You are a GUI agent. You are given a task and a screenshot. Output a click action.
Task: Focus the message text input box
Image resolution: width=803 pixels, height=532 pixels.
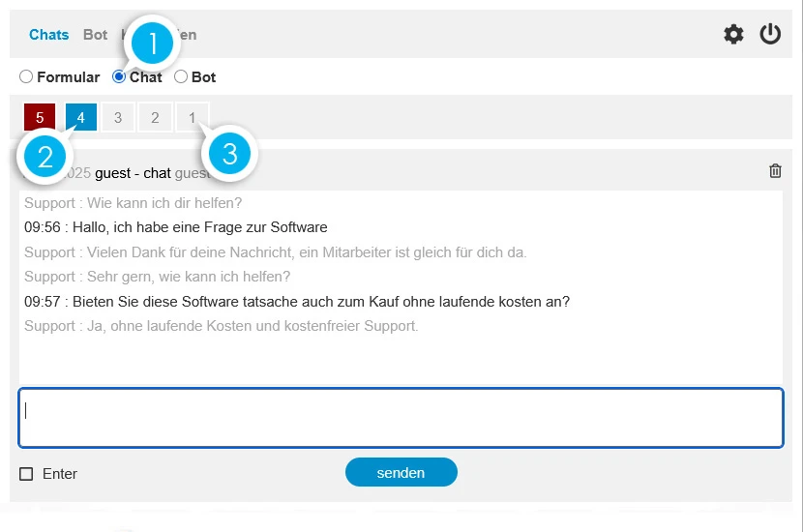pyautogui.click(x=401, y=418)
